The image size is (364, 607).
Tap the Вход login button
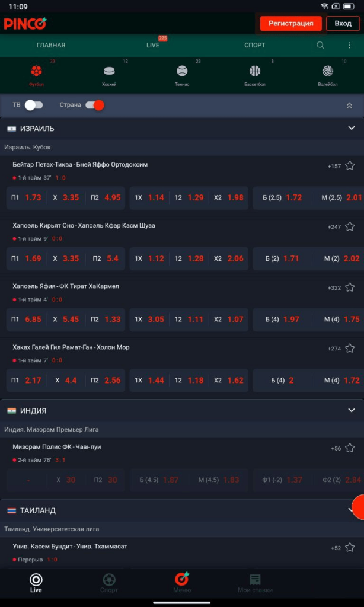(343, 23)
